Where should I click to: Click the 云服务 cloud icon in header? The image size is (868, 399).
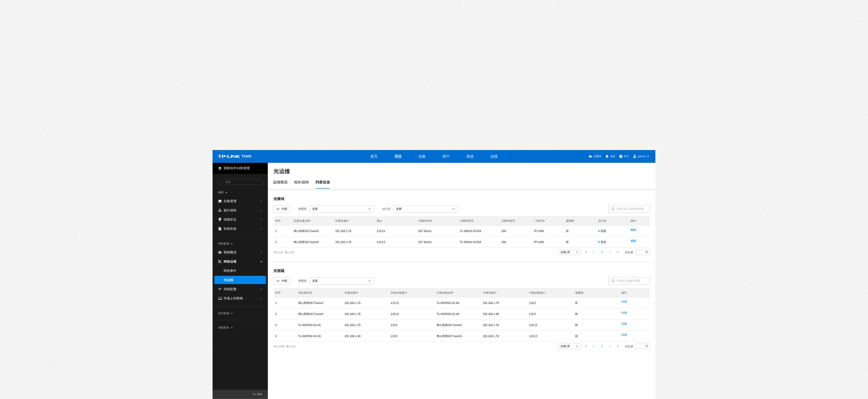(590, 156)
